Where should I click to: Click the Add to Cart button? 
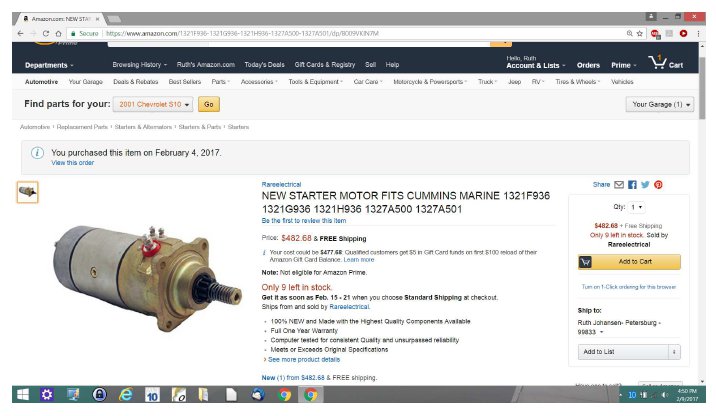point(629,262)
